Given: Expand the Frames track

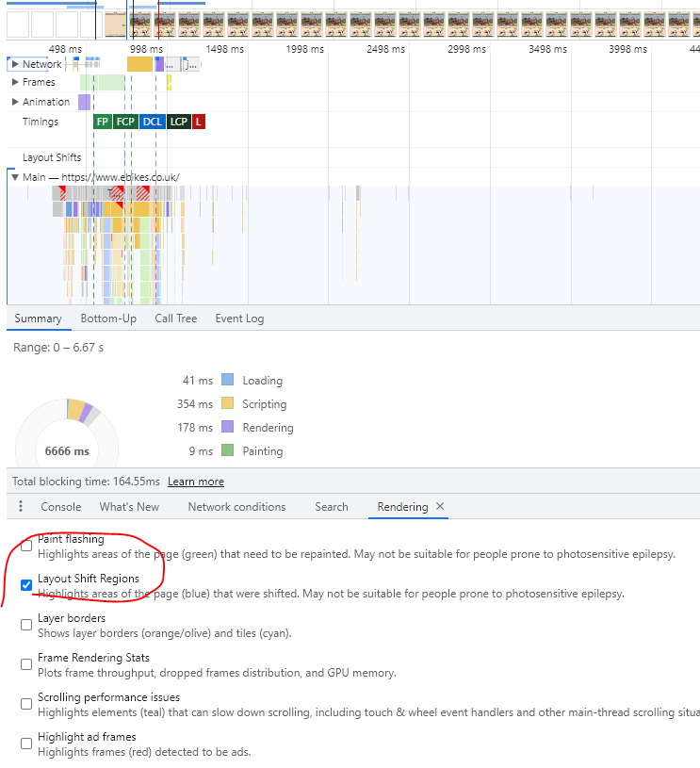Looking at the screenshot, I should [15, 83].
